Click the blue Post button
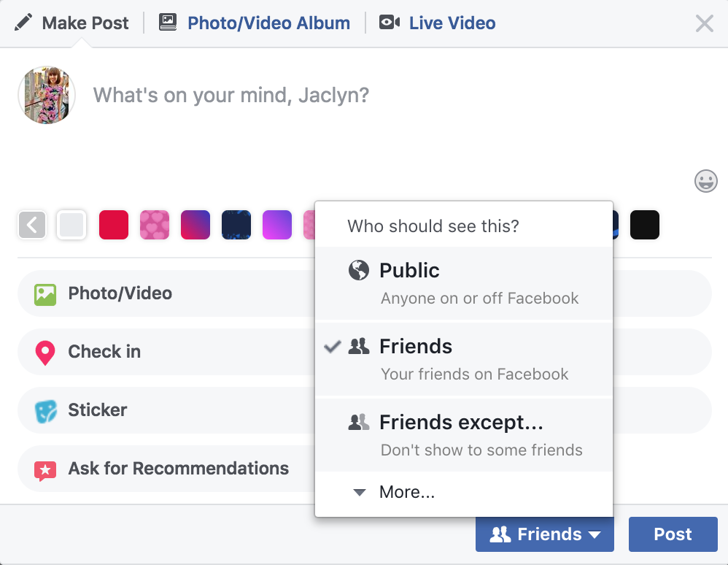The height and width of the screenshot is (565, 728). tap(673, 534)
